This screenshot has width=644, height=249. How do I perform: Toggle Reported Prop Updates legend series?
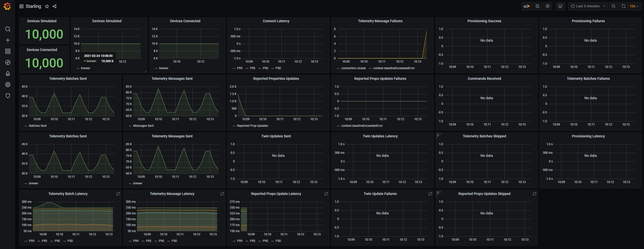(253, 126)
